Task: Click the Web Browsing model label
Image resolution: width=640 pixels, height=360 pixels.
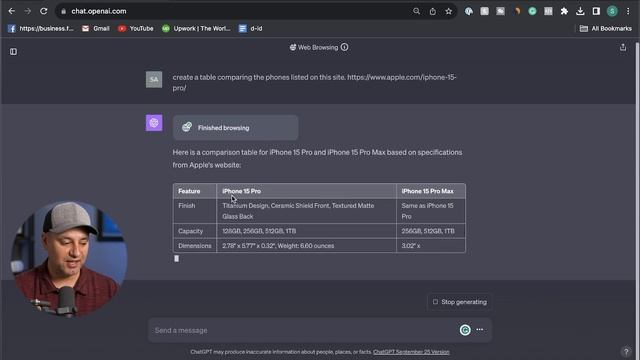Action: 314,47
